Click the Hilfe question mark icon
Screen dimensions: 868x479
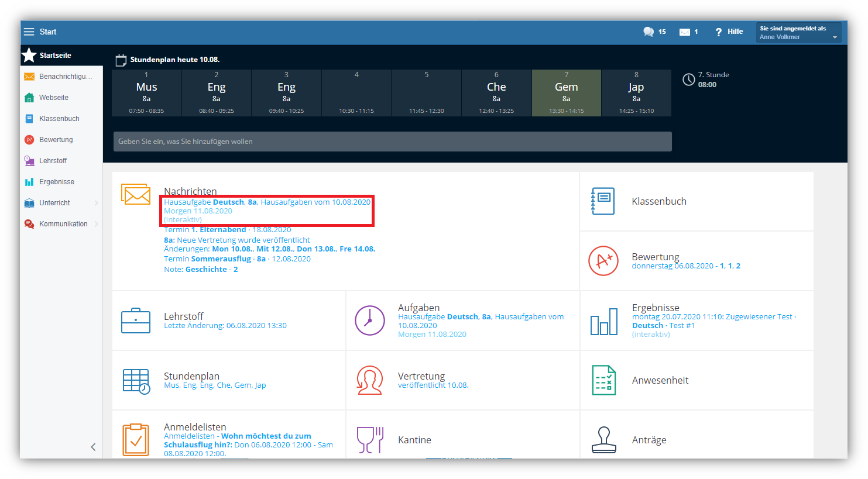tap(719, 32)
